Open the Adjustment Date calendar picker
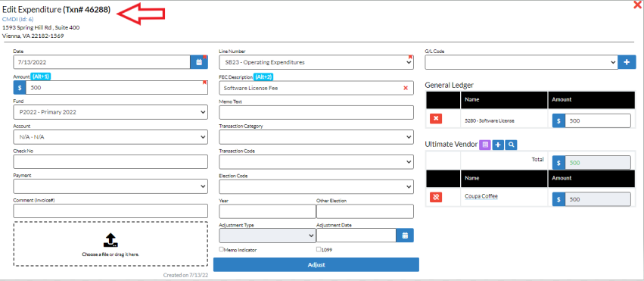This screenshot has width=644, height=281. pos(405,236)
